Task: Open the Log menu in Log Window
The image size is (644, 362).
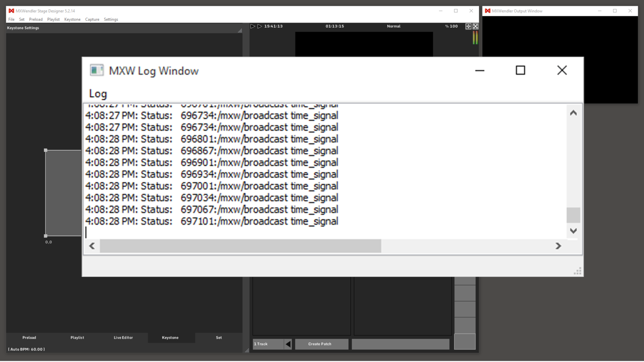Action: point(98,94)
